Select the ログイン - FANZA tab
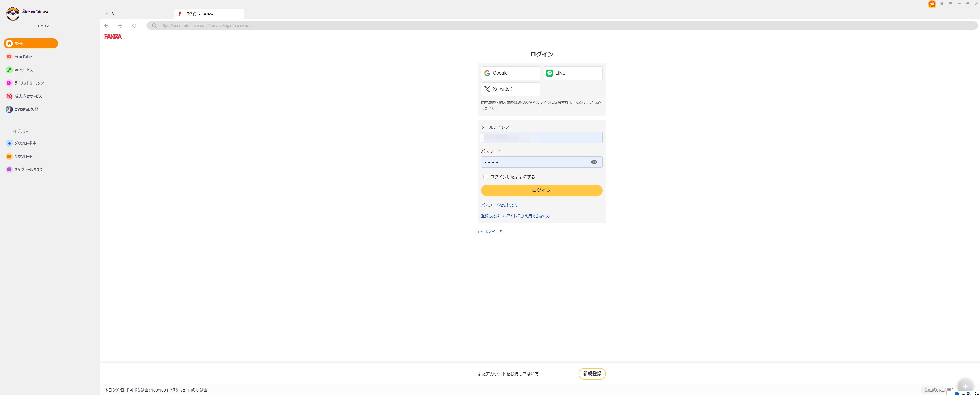The height and width of the screenshot is (395, 980). pos(200,14)
